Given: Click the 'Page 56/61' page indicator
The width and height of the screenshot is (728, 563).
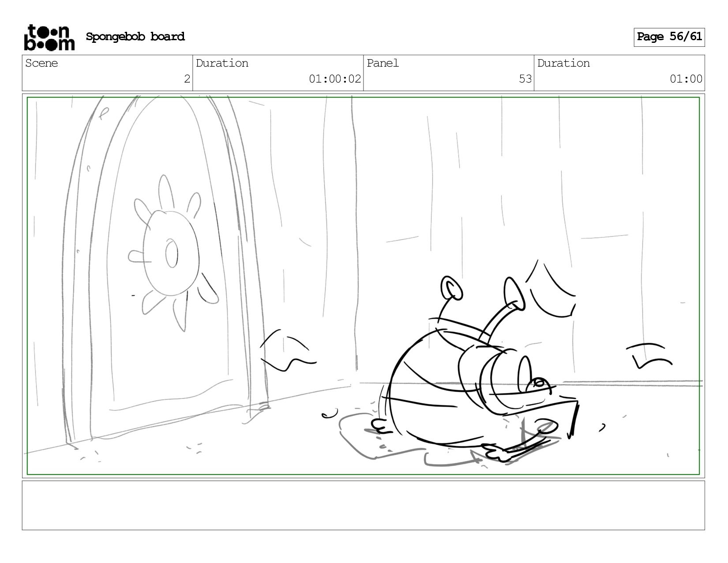Looking at the screenshot, I should [669, 37].
